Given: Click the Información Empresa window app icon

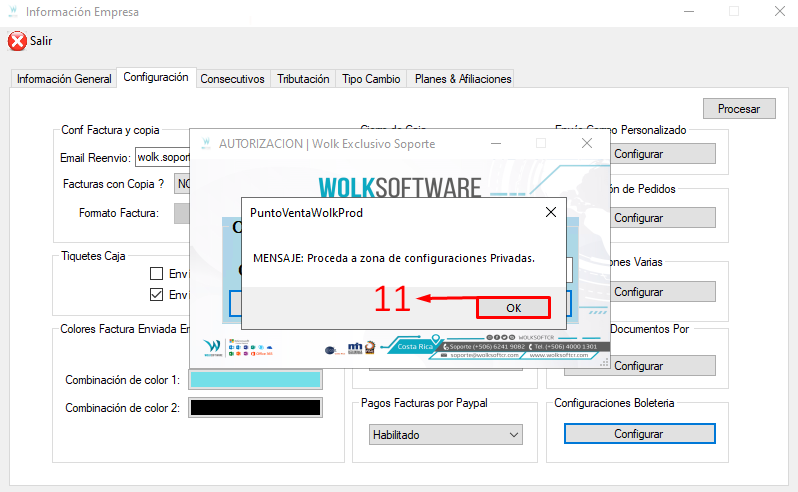Looking at the screenshot, I should tap(13, 11).
